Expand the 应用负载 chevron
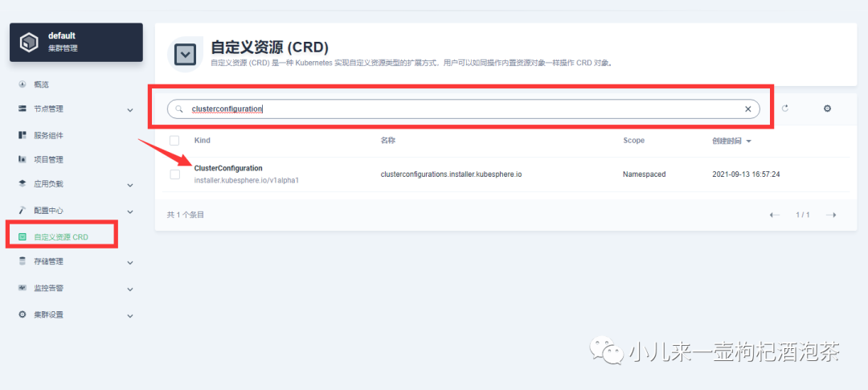 pyautogui.click(x=130, y=185)
